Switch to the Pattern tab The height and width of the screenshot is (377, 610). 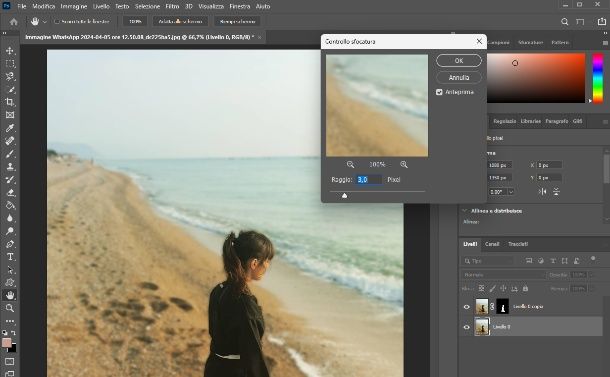tap(560, 42)
